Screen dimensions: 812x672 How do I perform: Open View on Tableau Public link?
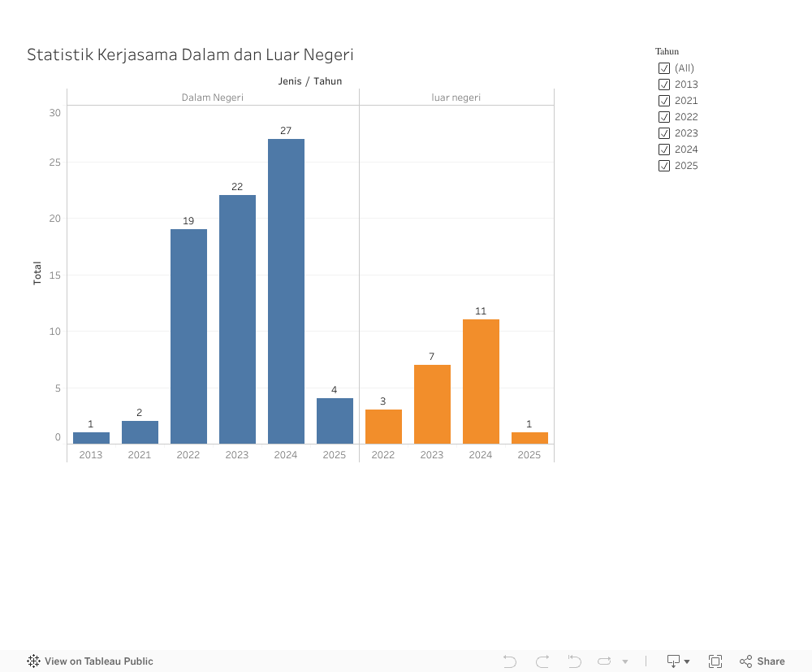(98, 661)
